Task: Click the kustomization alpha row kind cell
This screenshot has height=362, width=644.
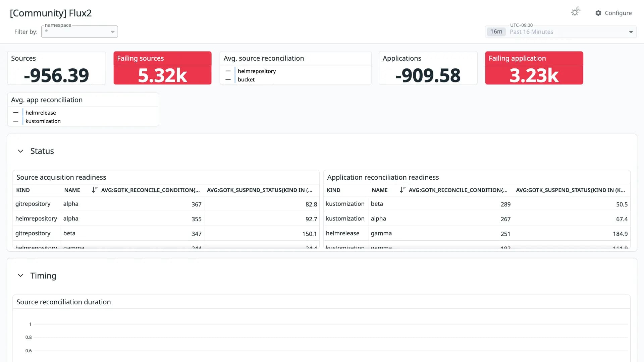Action: pos(345,219)
